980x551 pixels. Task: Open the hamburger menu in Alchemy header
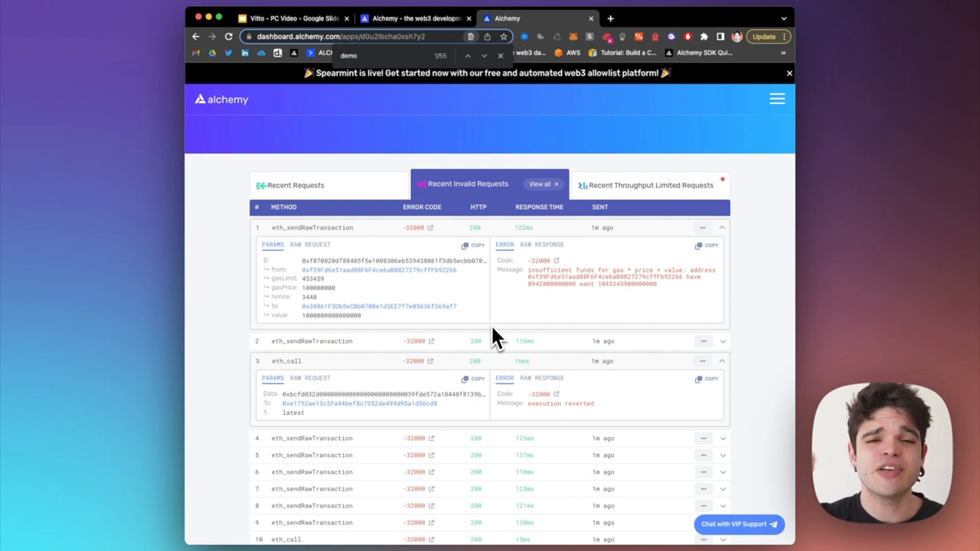(776, 99)
